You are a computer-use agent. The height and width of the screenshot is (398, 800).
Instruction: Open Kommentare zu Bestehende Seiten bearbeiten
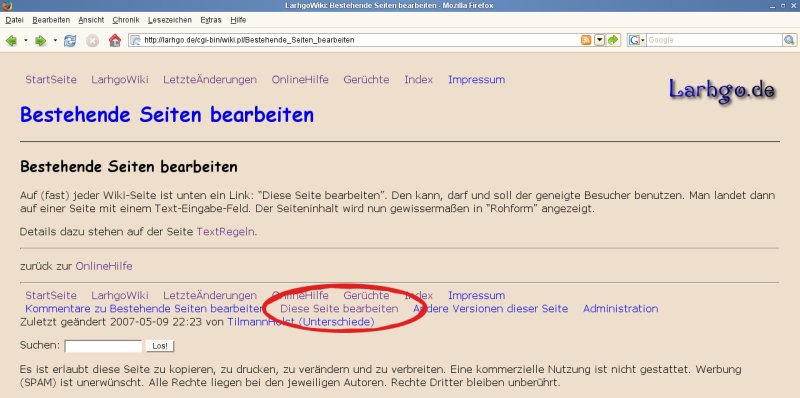click(145, 309)
